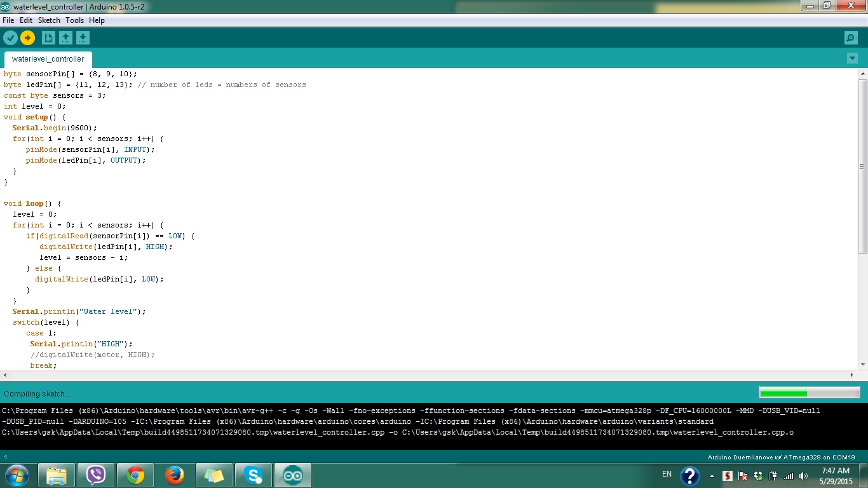Viewport: 868px width, 488px height.
Task: Click the volume speaker tray icon
Action: click(x=804, y=476)
